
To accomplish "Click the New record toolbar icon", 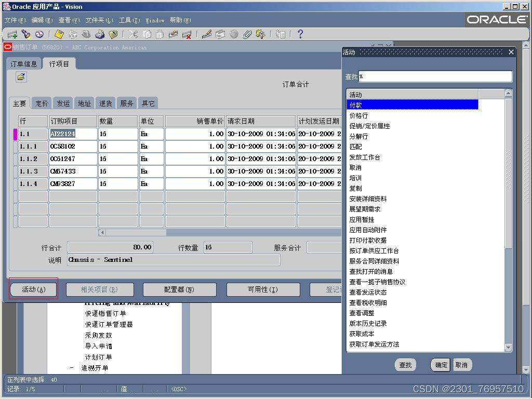I will pos(12,34).
